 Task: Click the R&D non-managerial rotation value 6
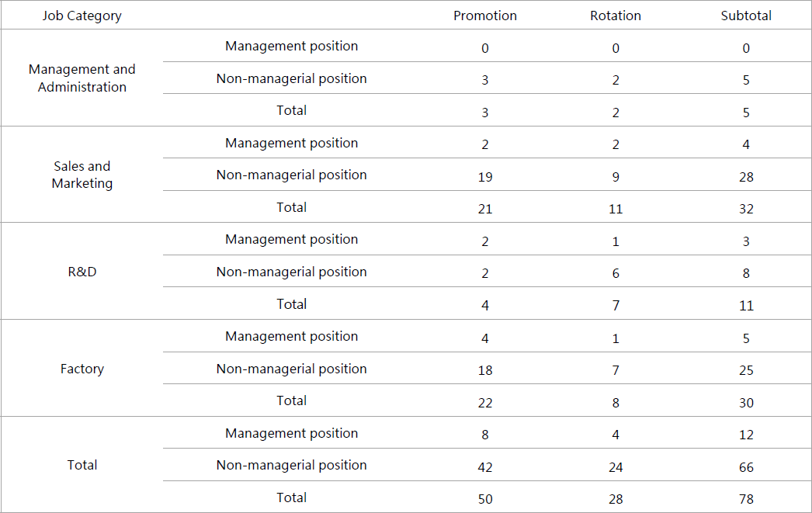point(616,273)
